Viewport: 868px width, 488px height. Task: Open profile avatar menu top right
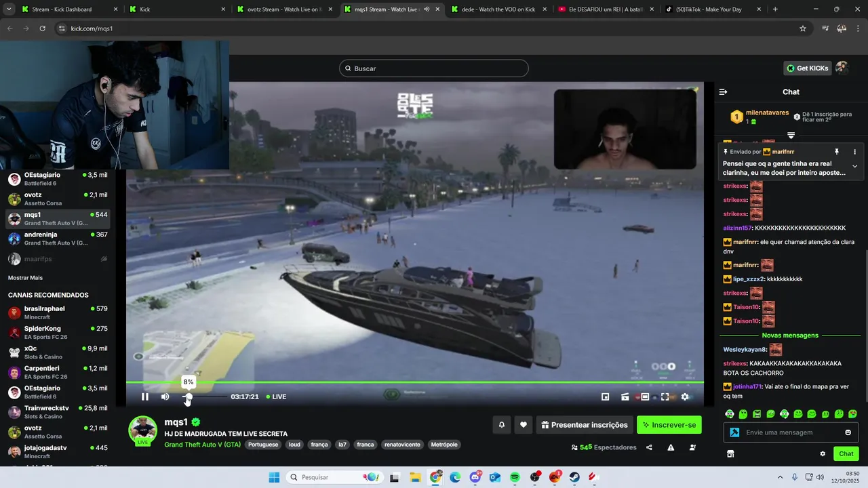(842, 68)
